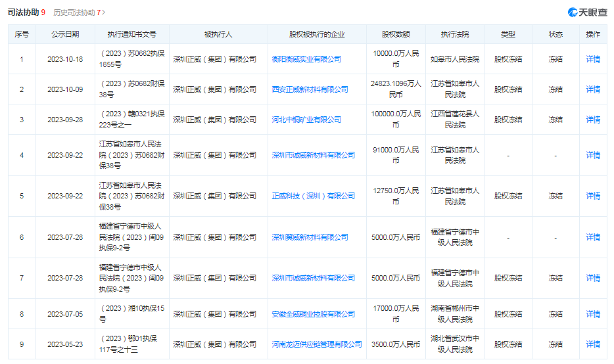Open 历史司法协助 7 history link
The height and width of the screenshot is (364, 614).
[x=79, y=13]
